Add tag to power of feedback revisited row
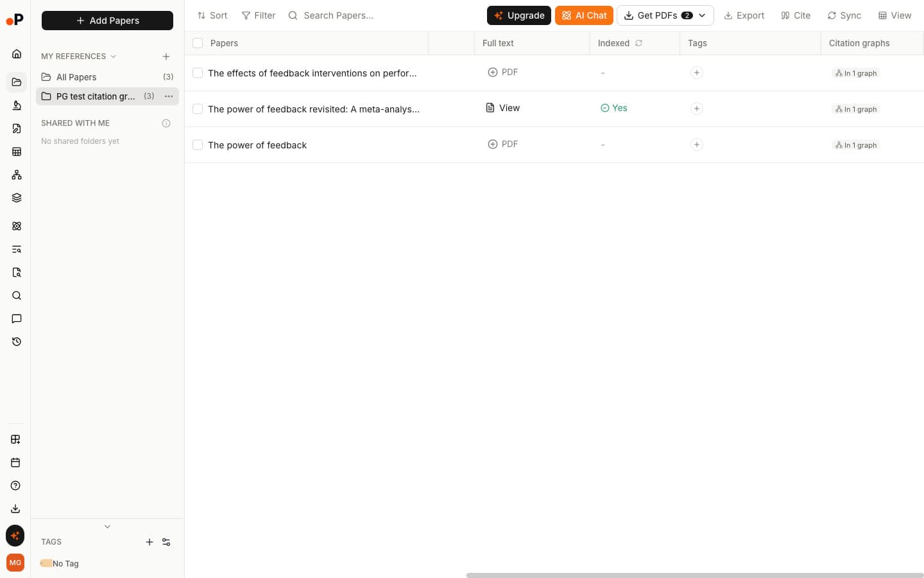This screenshot has height=578, width=924. click(697, 109)
